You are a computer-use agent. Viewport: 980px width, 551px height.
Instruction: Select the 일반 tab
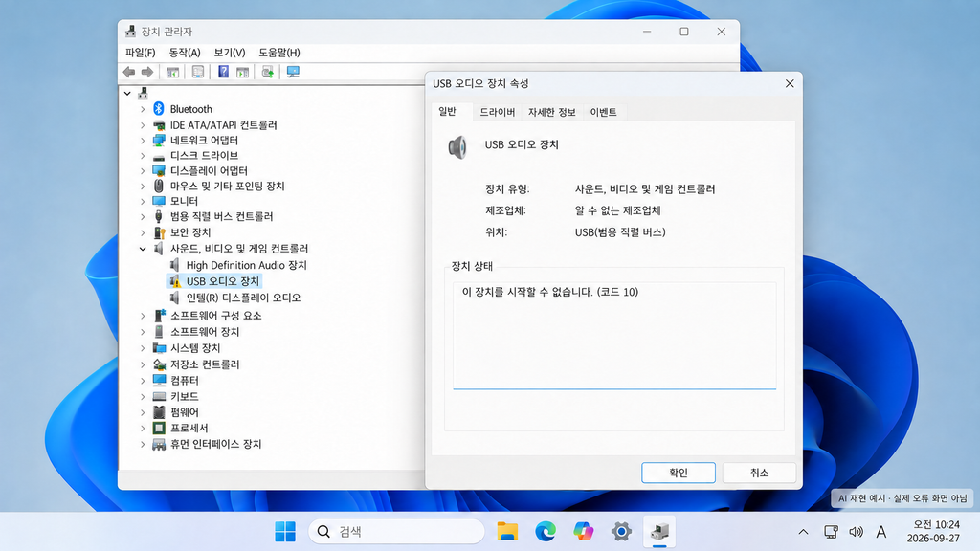pos(448,111)
